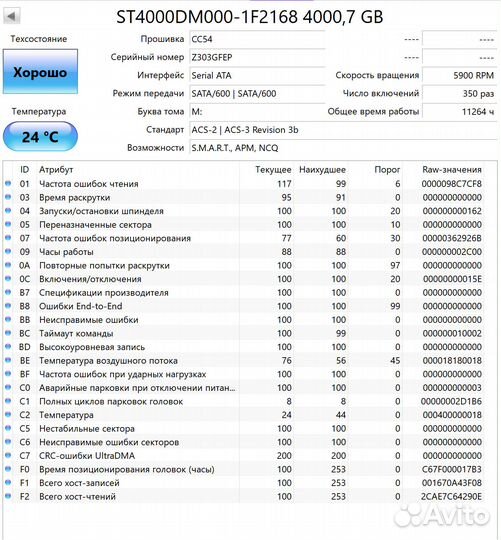Click the status dot for Часы работы row
Viewport: 501px width, 540px height.
pyautogui.click(x=8, y=251)
